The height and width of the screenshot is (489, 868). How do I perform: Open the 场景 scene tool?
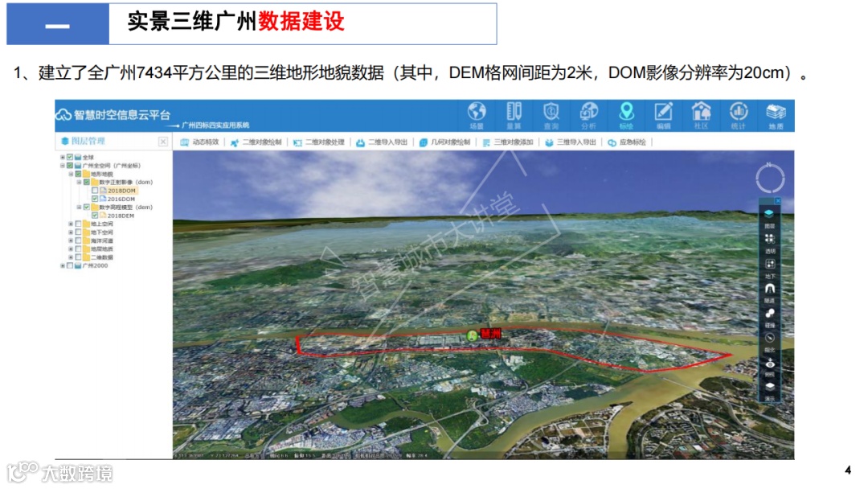coord(477,115)
